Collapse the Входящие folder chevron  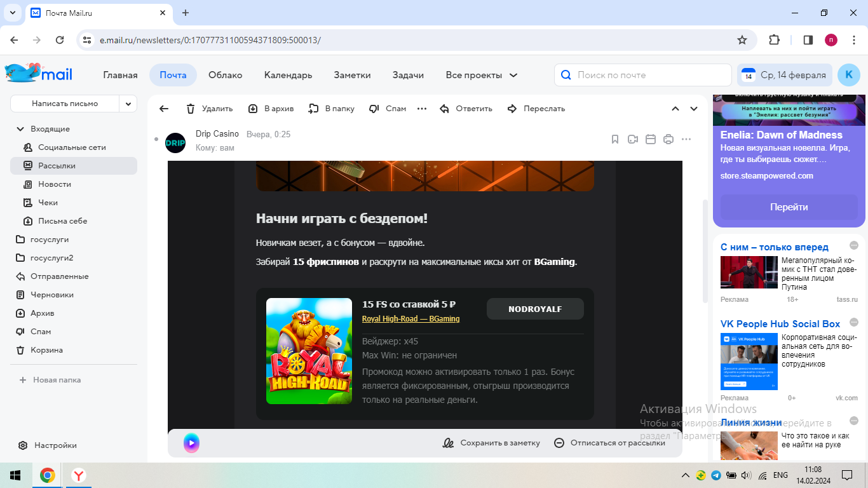click(x=20, y=129)
